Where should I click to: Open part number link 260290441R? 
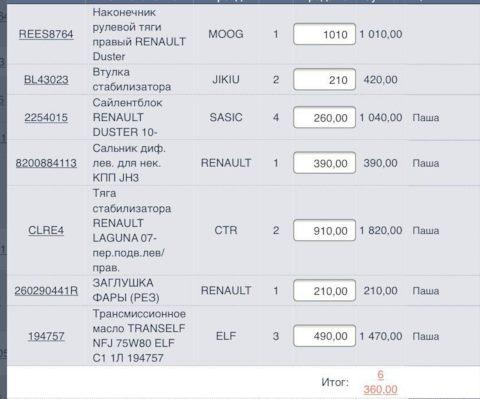pos(46,291)
